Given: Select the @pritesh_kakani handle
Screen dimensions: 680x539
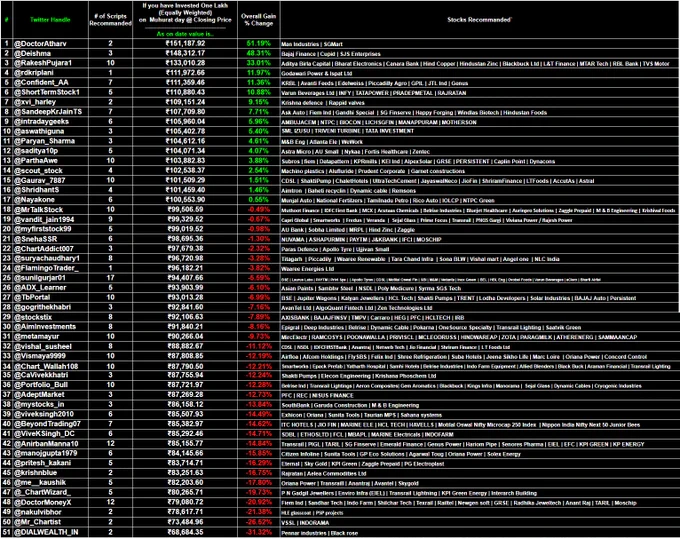Looking at the screenshot, I should pyautogui.click(x=42, y=463).
